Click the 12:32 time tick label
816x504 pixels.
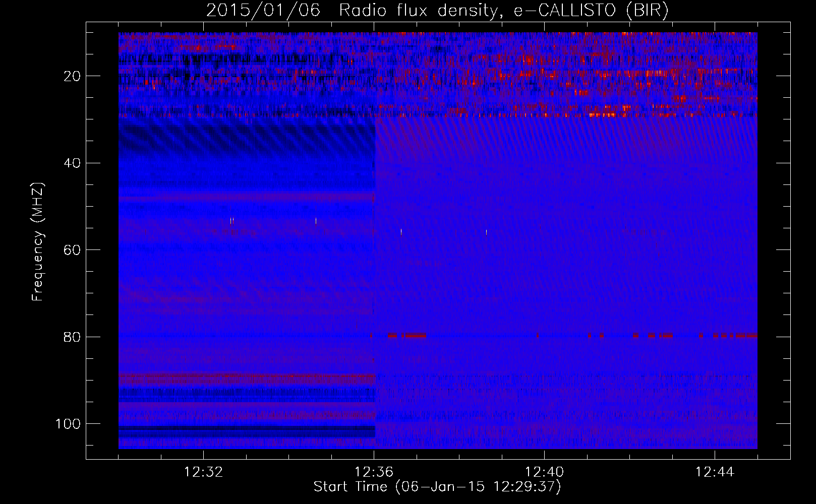coord(203,472)
